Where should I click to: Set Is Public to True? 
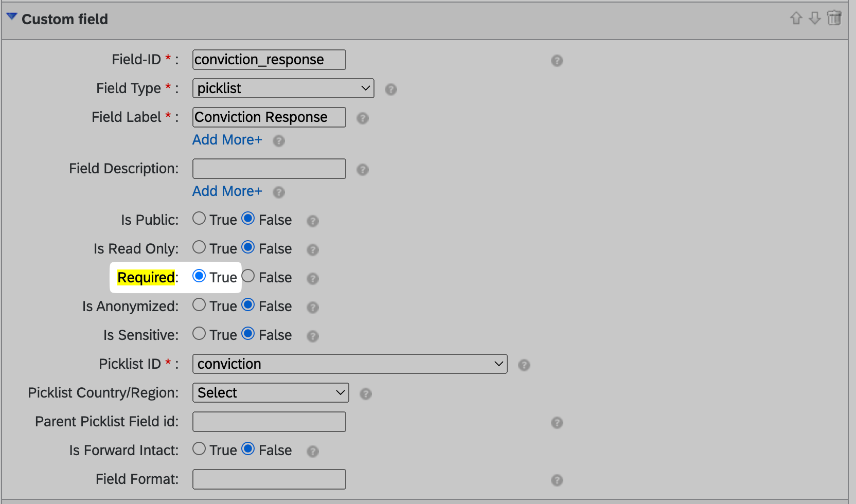pyautogui.click(x=199, y=219)
